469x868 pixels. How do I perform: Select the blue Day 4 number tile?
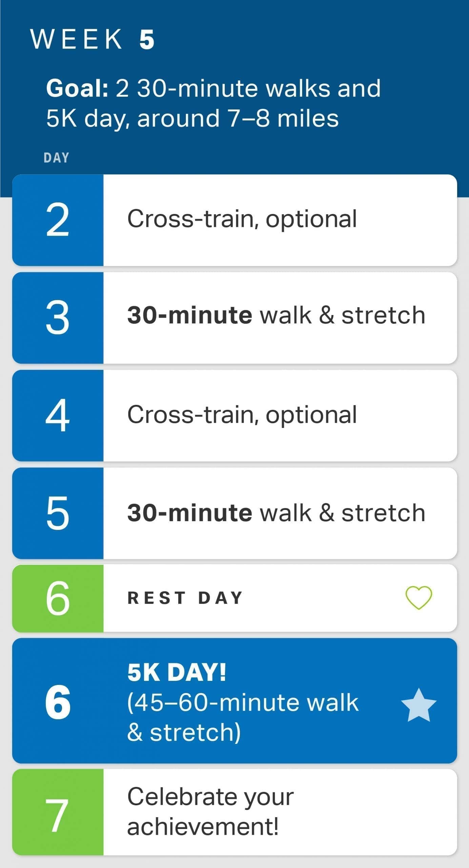click(x=58, y=415)
